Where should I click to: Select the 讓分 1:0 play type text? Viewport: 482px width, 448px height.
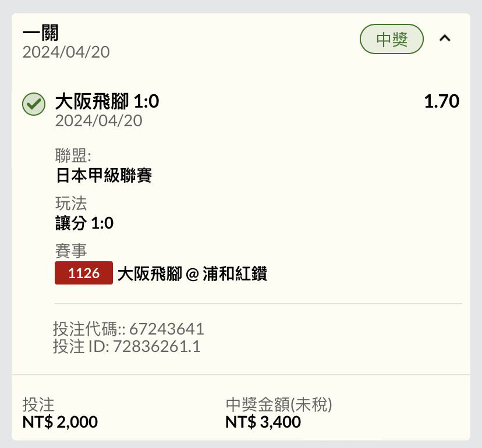click(x=84, y=223)
